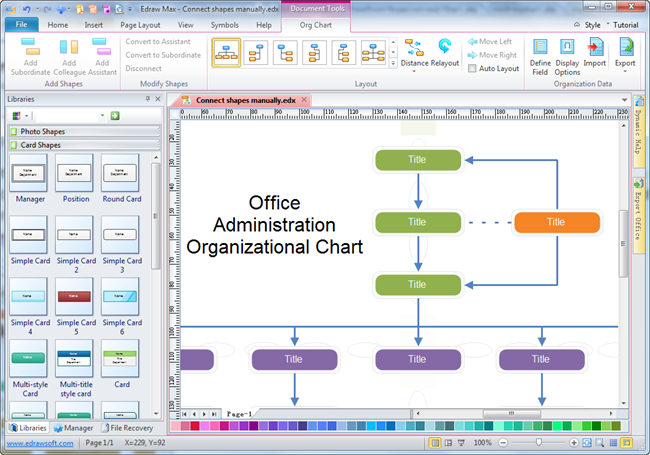Screen dimensions: 650x455
Task: Click the fit page icon in status bar
Action: pos(587,443)
